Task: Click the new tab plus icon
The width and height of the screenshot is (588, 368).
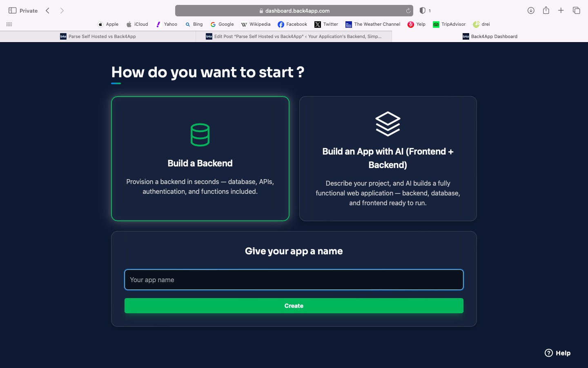Action: 561,11
